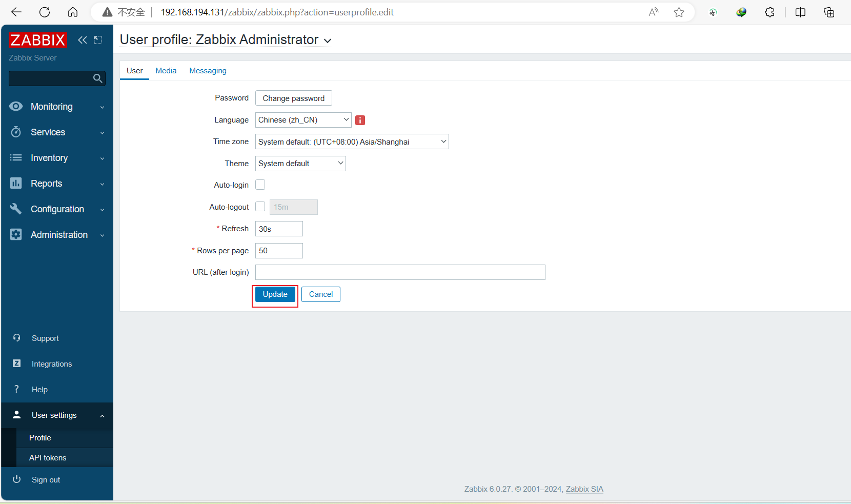Reload page with browser refresh icon
851x504 pixels.
(45, 12)
